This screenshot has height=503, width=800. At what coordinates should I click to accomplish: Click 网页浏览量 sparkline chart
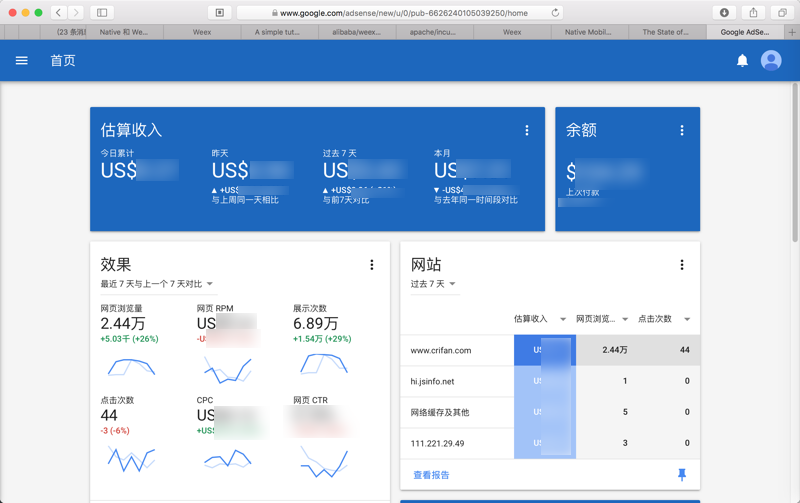click(131, 367)
